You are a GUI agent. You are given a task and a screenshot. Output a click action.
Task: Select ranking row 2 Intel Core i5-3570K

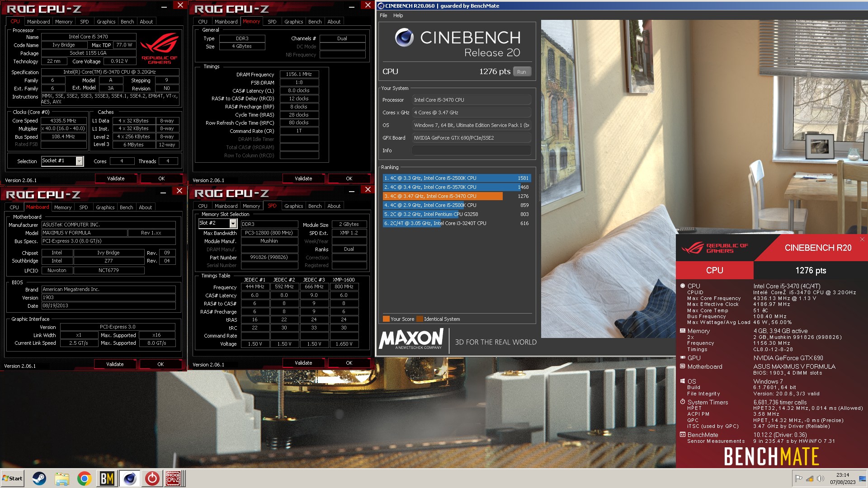tap(456, 187)
